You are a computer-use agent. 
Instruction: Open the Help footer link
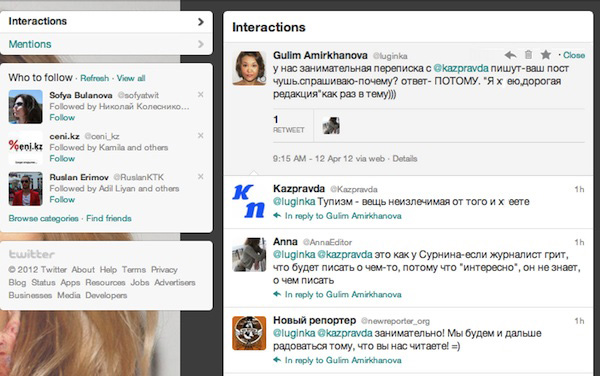coord(108,270)
